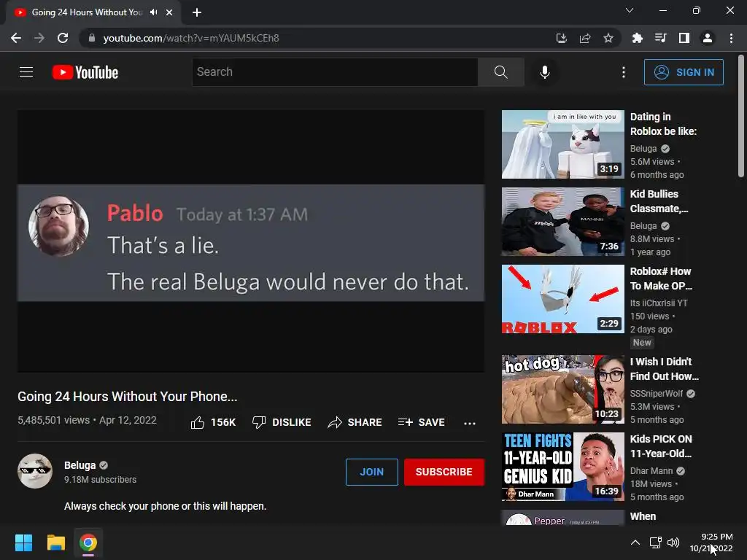Open tab search chevron

(630, 10)
